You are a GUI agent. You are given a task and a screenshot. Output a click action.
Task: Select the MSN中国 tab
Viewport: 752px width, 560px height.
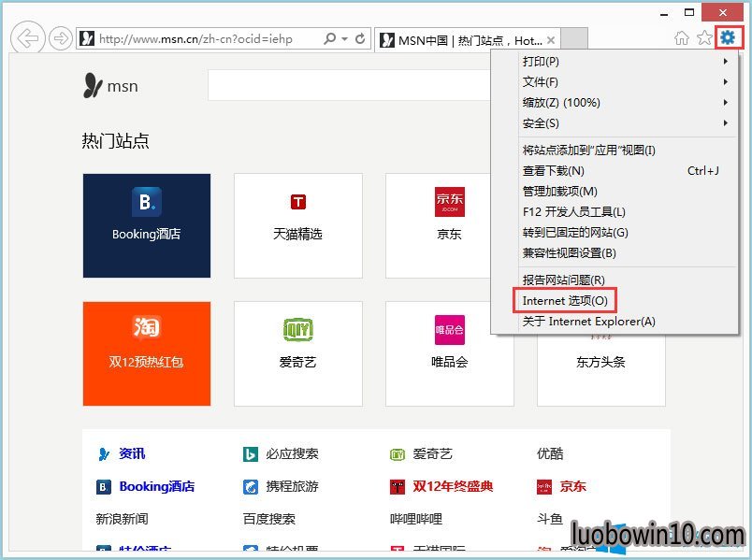(x=468, y=39)
